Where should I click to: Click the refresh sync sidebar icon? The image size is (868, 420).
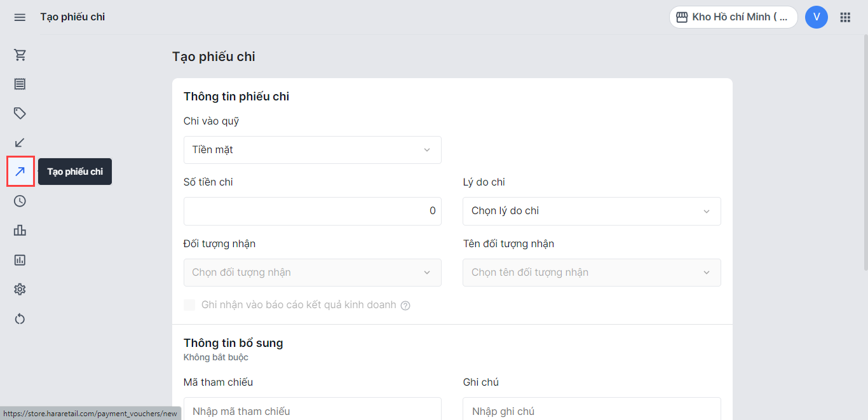(20, 318)
